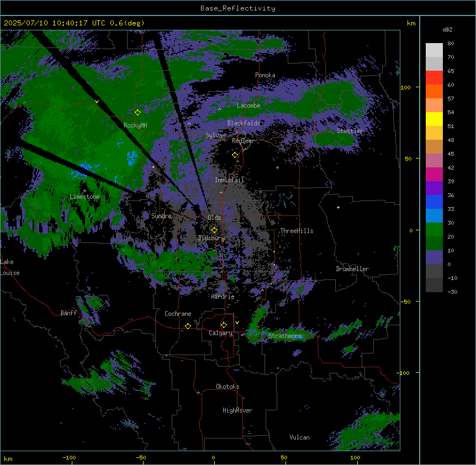The height and width of the screenshot is (465, 476).
Task: Select the red 60-65 dBZ legend swatch
Action: (x=434, y=78)
